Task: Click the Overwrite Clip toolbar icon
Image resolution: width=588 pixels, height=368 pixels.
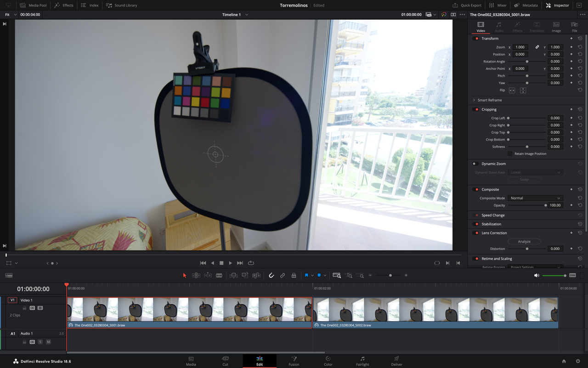Action: 245,276
